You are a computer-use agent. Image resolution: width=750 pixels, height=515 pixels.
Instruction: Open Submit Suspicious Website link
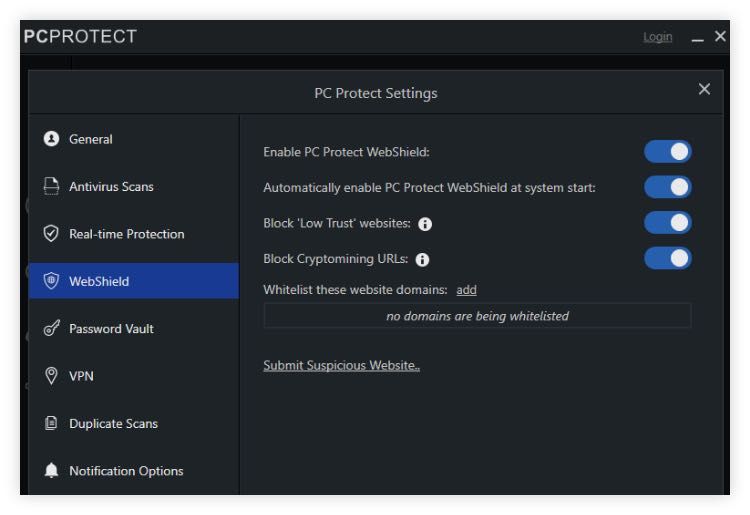pyautogui.click(x=341, y=366)
